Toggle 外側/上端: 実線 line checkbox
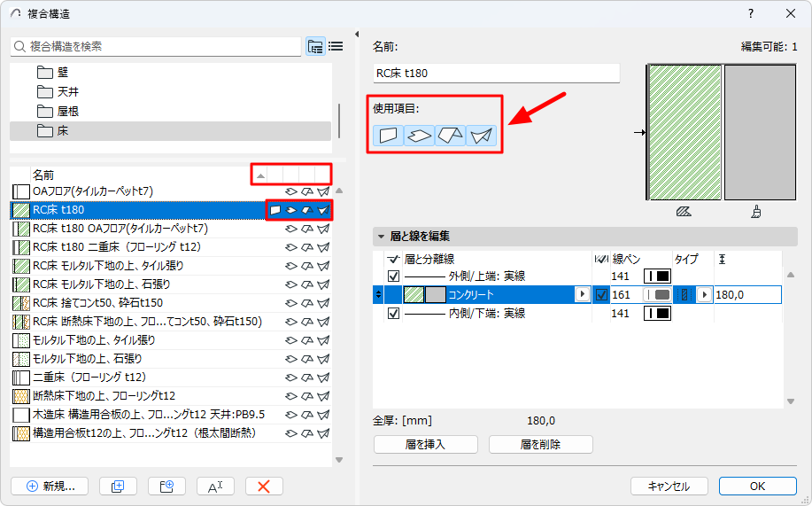The height and width of the screenshot is (506, 812). 393,276
